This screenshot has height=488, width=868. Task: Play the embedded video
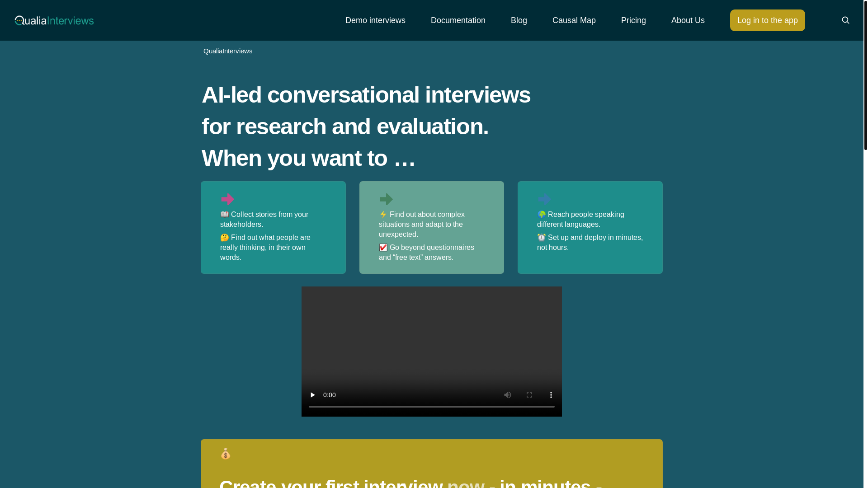tap(312, 395)
